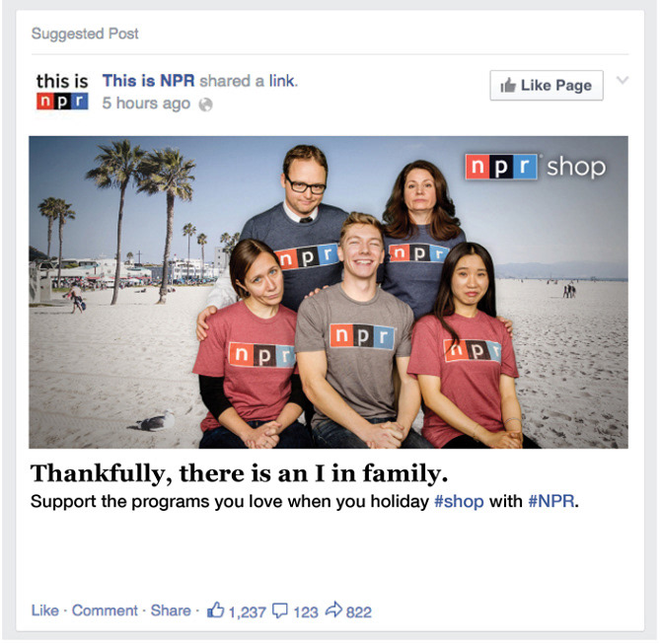Click Comment below the post
Image resolution: width=661 pixels, height=644 pixels.
click(x=105, y=610)
